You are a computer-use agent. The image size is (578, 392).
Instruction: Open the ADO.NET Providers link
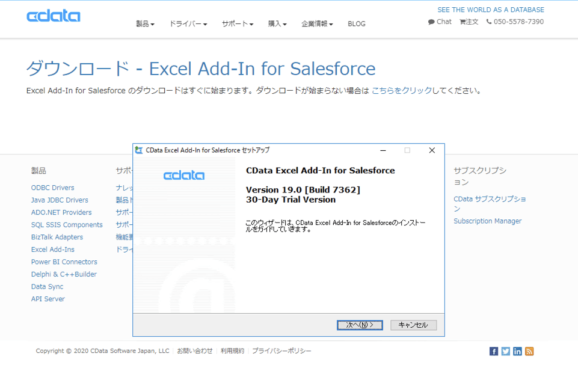pos(61,212)
